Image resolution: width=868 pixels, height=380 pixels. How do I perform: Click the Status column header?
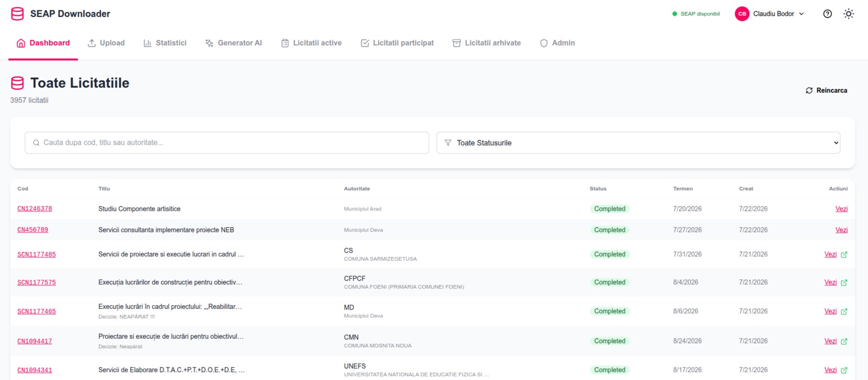[x=598, y=189]
